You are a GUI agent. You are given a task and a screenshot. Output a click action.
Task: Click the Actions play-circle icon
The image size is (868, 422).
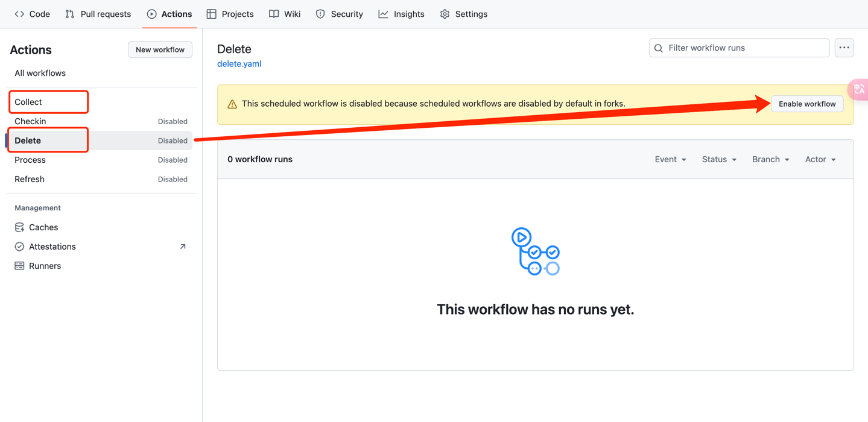tap(151, 14)
